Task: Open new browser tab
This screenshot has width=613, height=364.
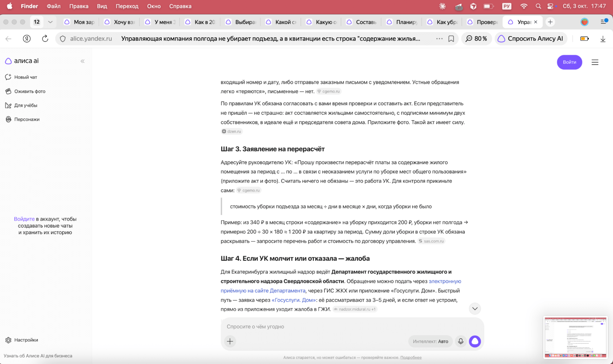Action: tap(550, 22)
